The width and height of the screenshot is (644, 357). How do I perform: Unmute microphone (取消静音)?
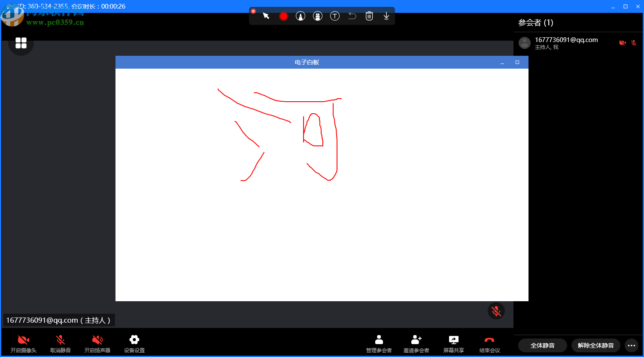[x=61, y=344]
